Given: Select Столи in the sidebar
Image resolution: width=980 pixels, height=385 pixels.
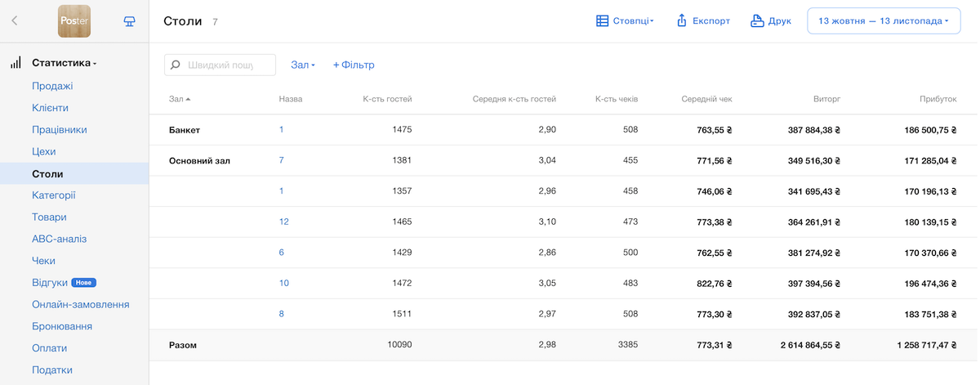Looking at the screenshot, I should coord(74,174).
